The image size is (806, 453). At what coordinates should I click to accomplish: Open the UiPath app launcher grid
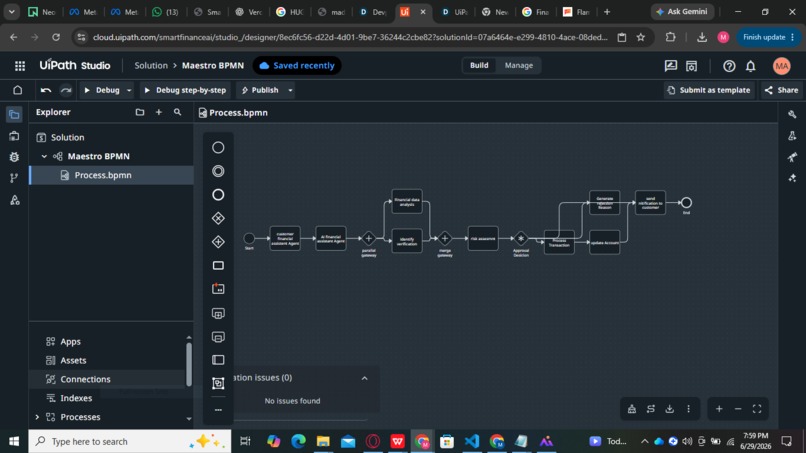tap(20, 66)
